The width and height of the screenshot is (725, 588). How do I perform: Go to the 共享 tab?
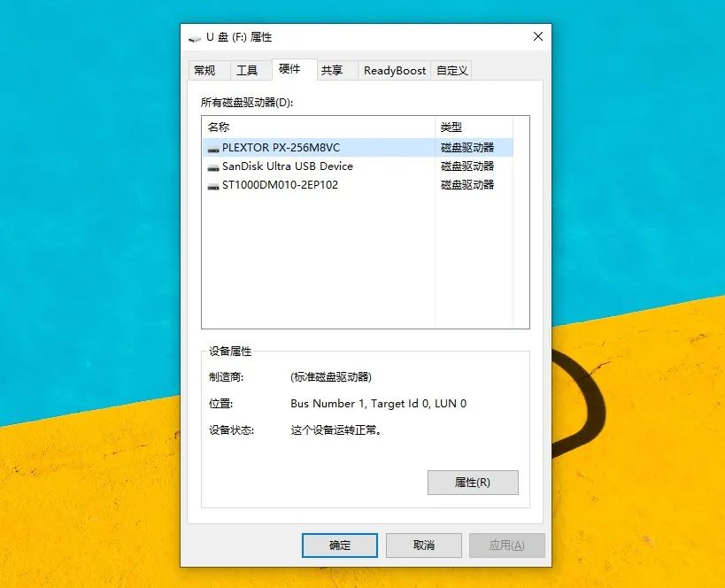[x=332, y=70]
